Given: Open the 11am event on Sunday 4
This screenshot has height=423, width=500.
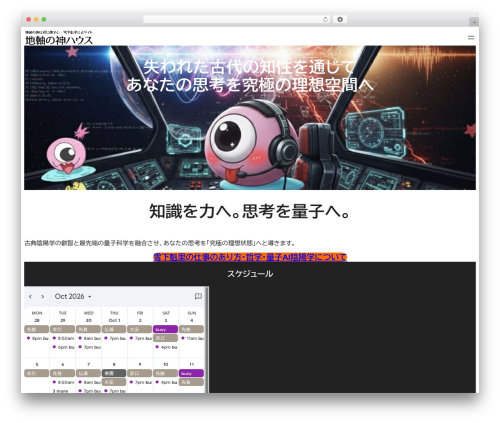Looking at the screenshot, I should tap(192, 338).
